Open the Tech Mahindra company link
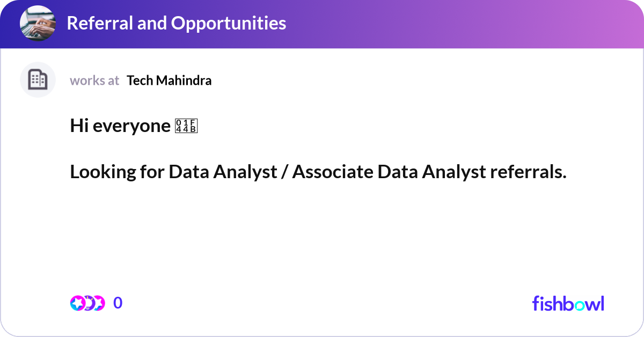644x337 pixels. (x=169, y=80)
